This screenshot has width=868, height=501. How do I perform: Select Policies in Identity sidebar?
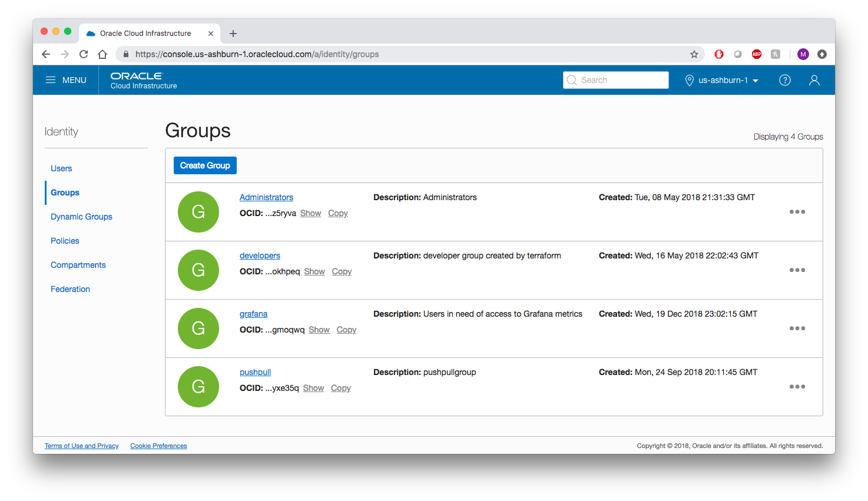coord(65,241)
